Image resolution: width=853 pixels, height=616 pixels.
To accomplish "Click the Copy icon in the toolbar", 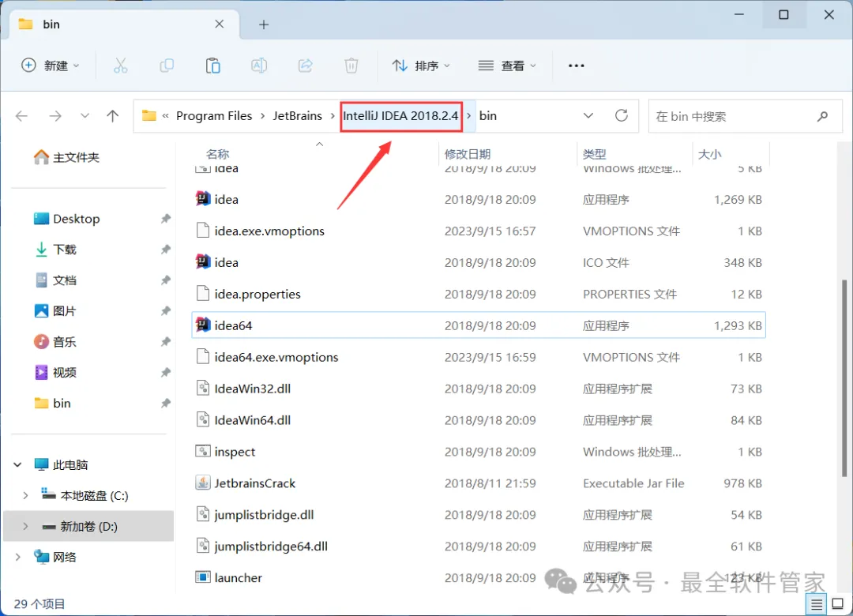I will point(167,66).
